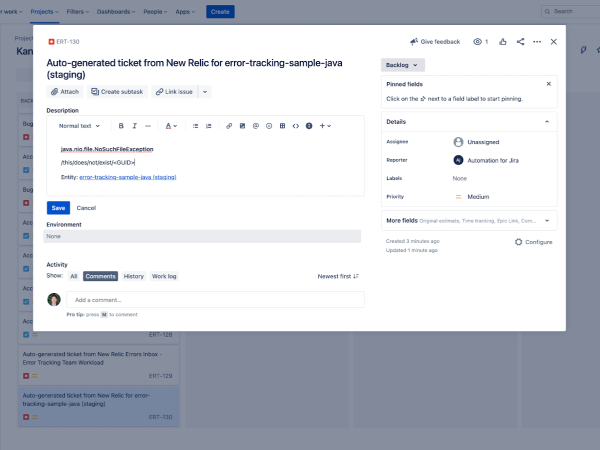
Task: Click the Attach button
Action: [x=65, y=92]
